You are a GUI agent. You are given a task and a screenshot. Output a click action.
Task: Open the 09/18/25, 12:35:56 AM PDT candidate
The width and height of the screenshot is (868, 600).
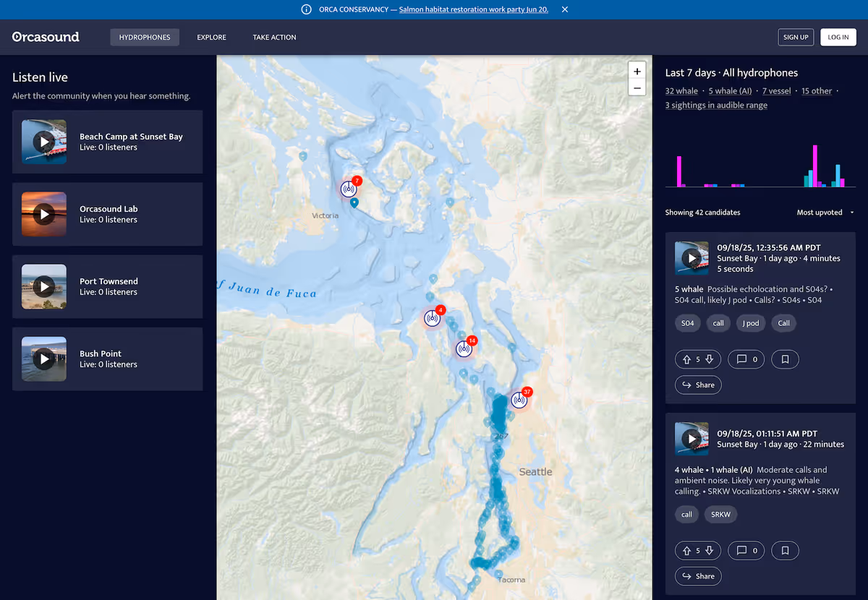[768, 248]
